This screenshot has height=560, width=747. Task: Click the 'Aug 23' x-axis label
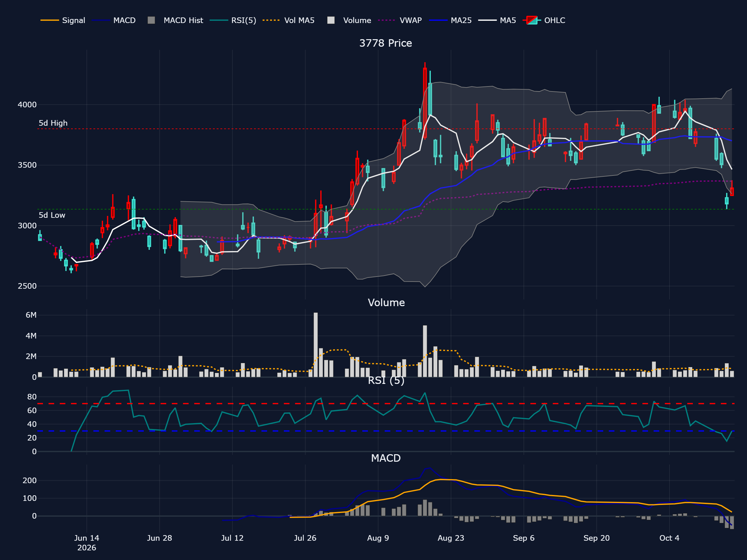point(451,538)
